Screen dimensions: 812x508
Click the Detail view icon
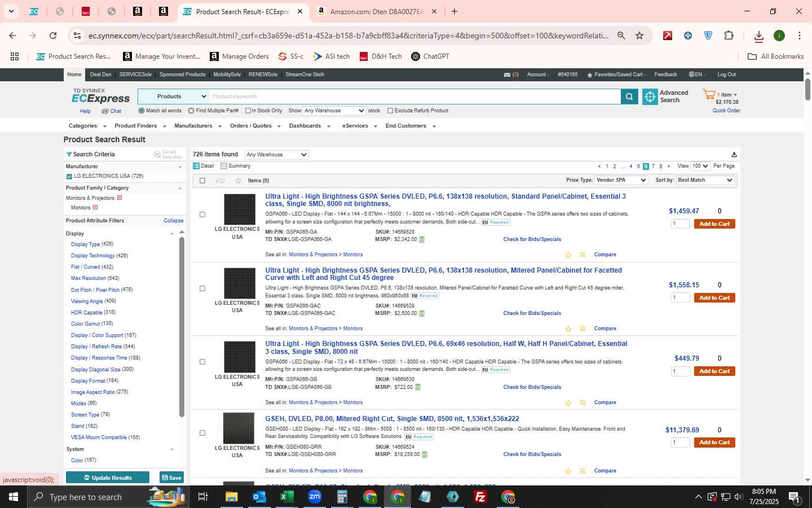coord(196,166)
